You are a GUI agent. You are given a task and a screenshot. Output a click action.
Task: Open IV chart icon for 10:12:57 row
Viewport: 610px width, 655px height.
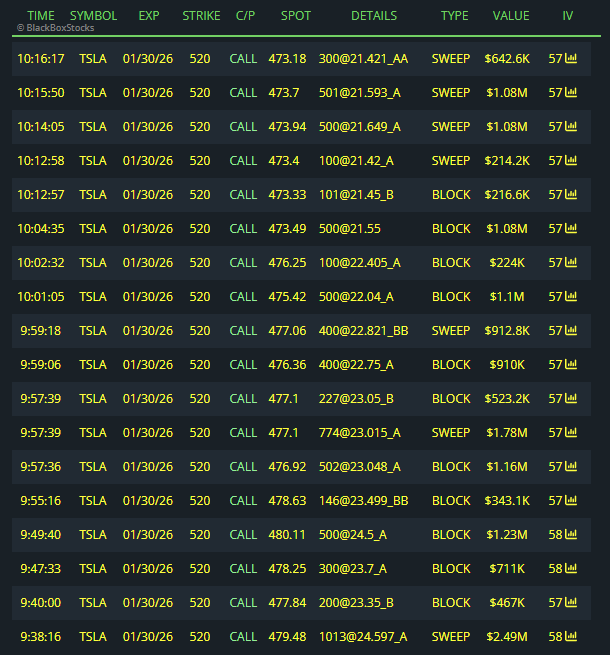coord(571,194)
